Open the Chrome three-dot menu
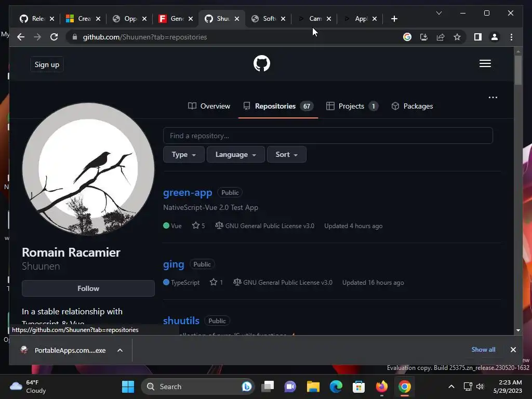Viewport: 532px width, 399px height. [x=511, y=37]
